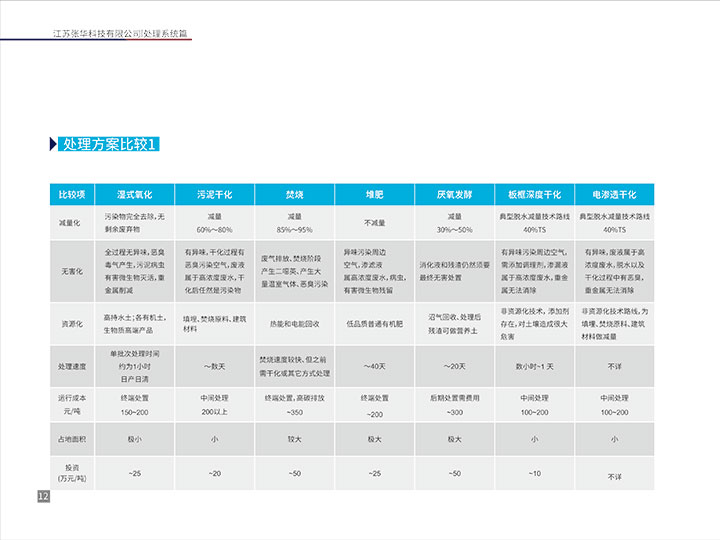Choose the 焚烧 column header
This screenshot has height=540, width=720.
(294, 194)
